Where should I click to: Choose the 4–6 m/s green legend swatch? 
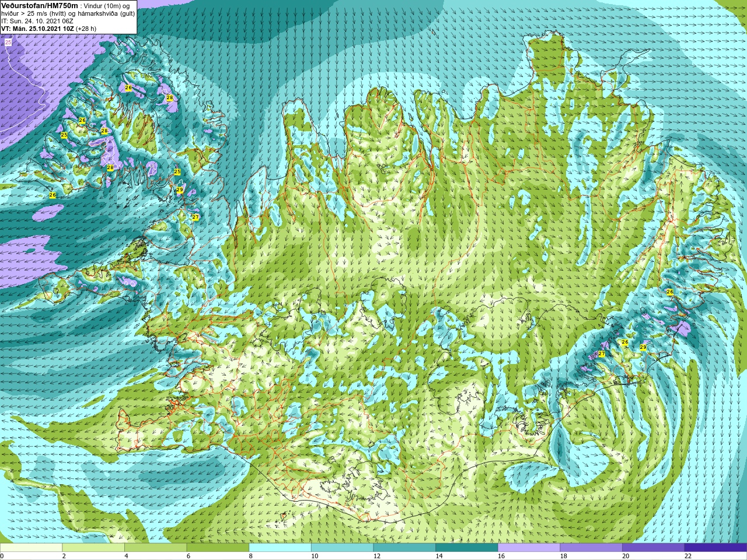[155, 548]
